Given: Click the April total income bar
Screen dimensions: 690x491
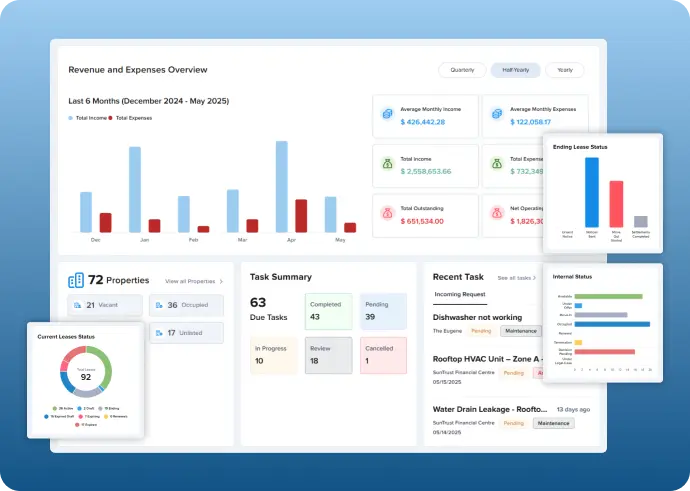Looking at the screenshot, I should coord(282,187).
